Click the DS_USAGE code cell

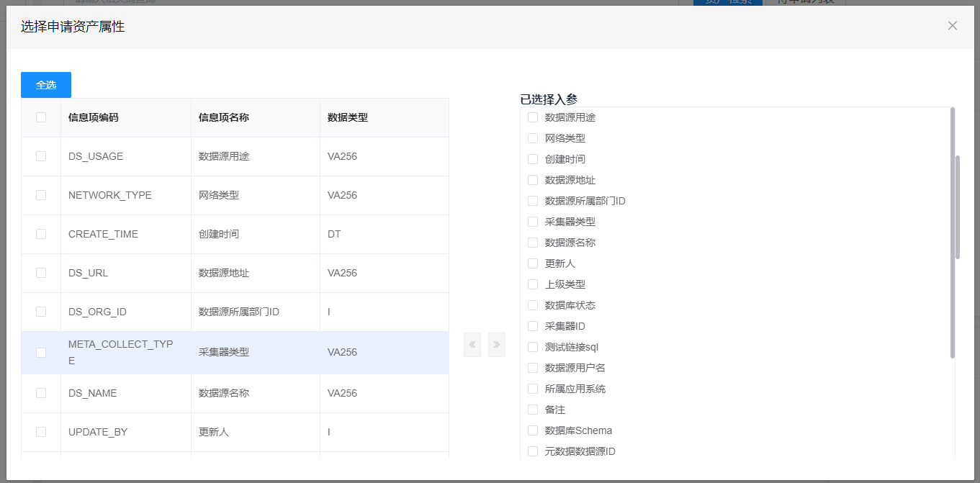126,156
